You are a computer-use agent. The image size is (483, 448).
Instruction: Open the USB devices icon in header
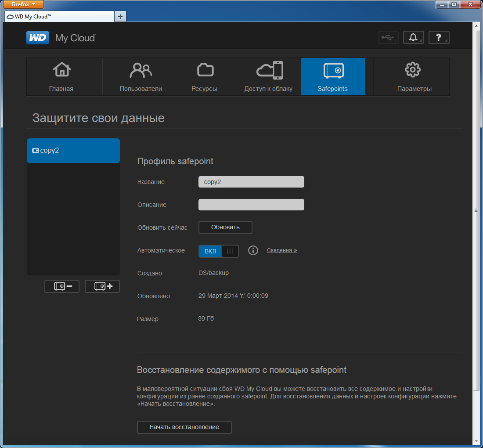[x=388, y=38]
